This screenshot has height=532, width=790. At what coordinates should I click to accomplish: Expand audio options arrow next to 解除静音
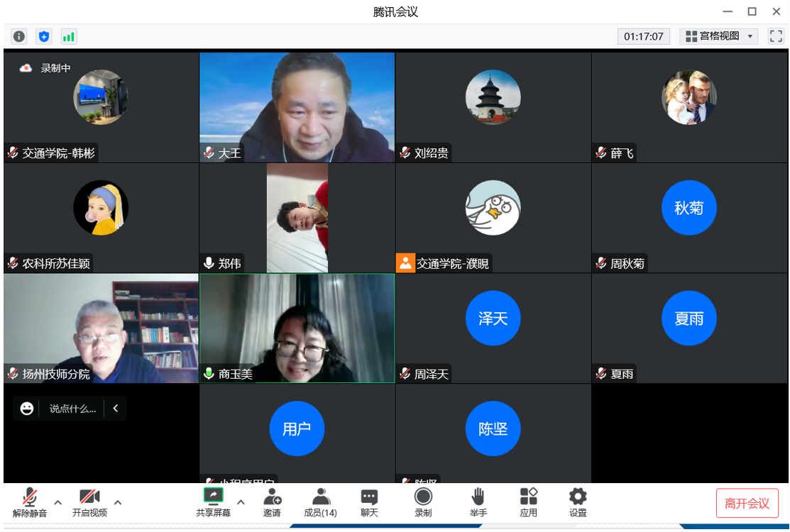[58, 502]
